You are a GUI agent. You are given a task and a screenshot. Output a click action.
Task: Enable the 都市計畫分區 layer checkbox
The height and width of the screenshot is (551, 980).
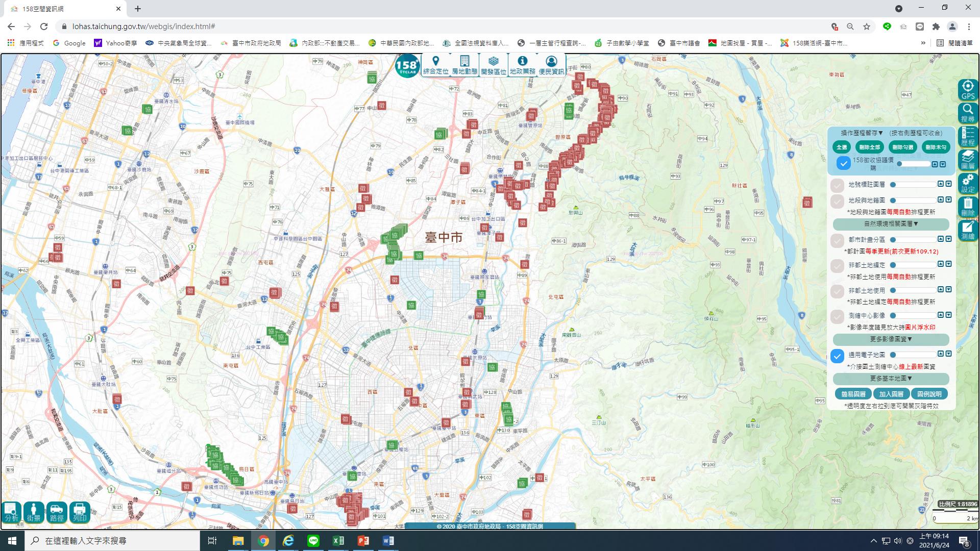click(x=837, y=240)
